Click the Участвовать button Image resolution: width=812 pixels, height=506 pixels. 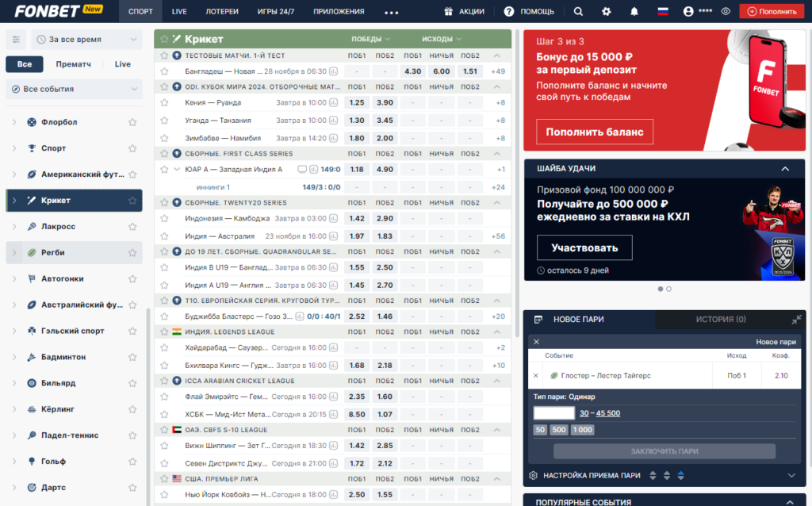pyautogui.click(x=584, y=248)
